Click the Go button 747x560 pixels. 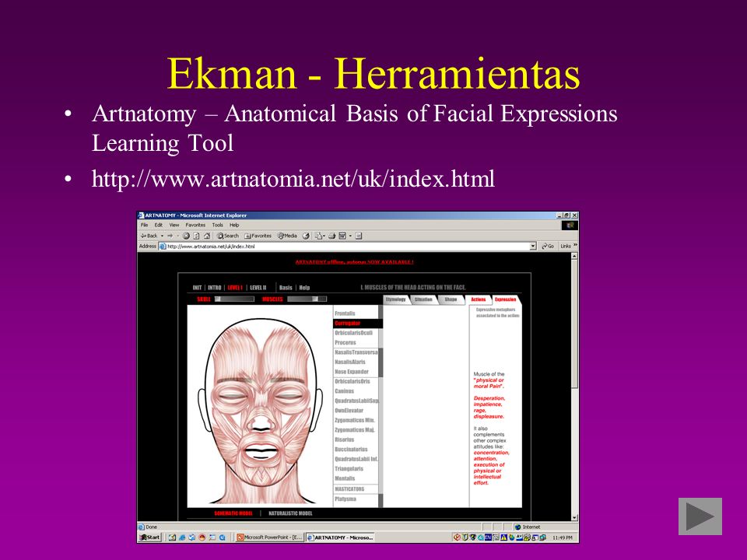tap(548, 247)
